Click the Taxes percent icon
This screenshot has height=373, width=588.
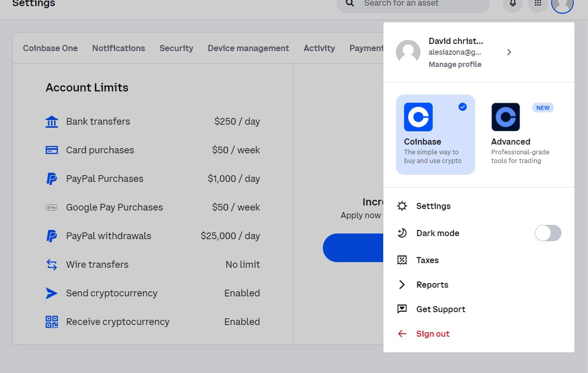tap(402, 260)
